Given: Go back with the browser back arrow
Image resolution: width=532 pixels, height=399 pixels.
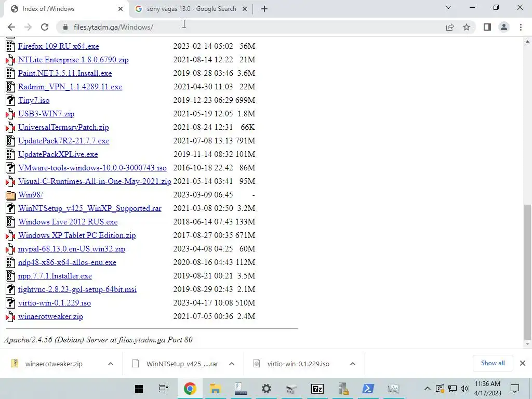Looking at the screenshot, I should click(x=11, y=27).
